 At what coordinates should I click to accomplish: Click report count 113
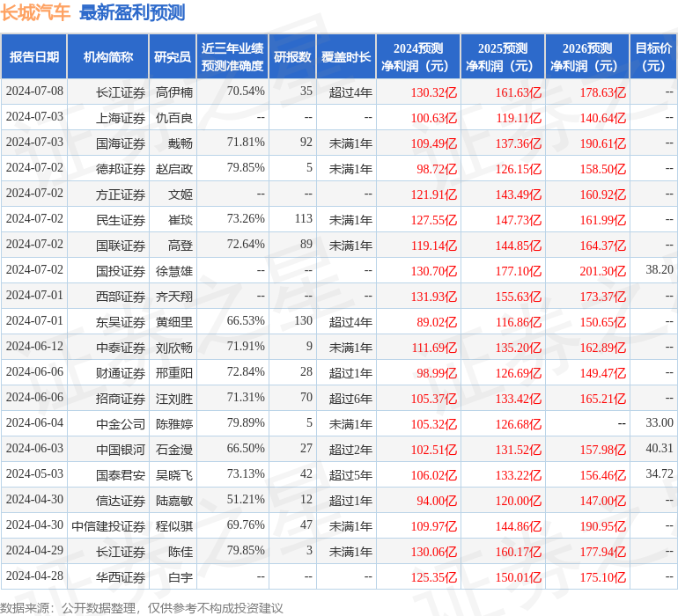tap(304, 219)
